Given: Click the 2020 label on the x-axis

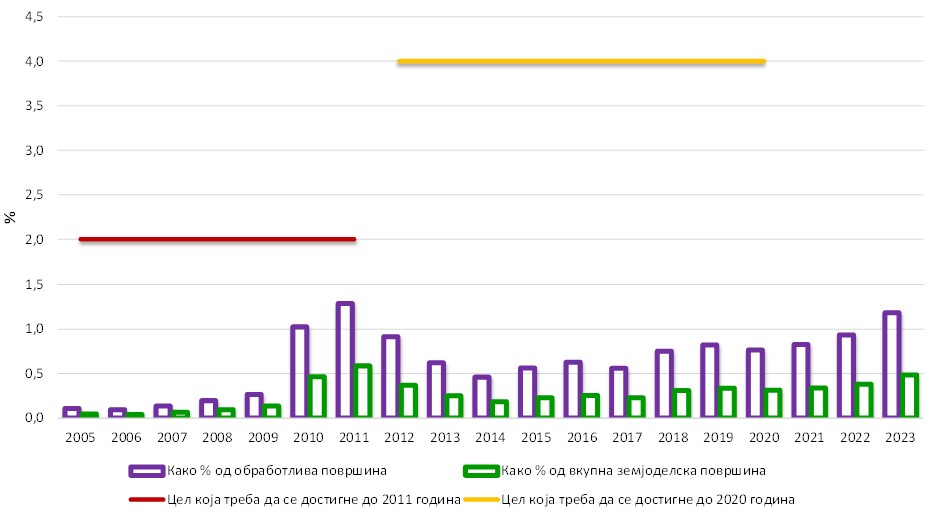Looking at the screenshot, I should pyautogui.click(x=763, y=437).
